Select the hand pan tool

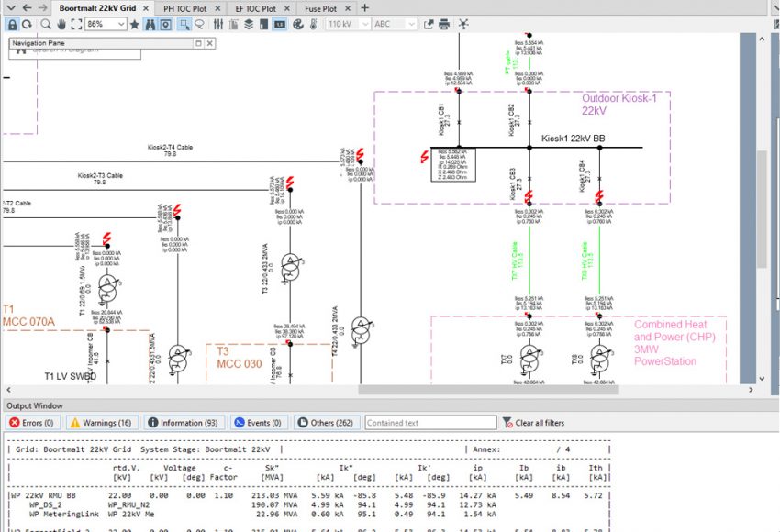click(x=60, y=24)
